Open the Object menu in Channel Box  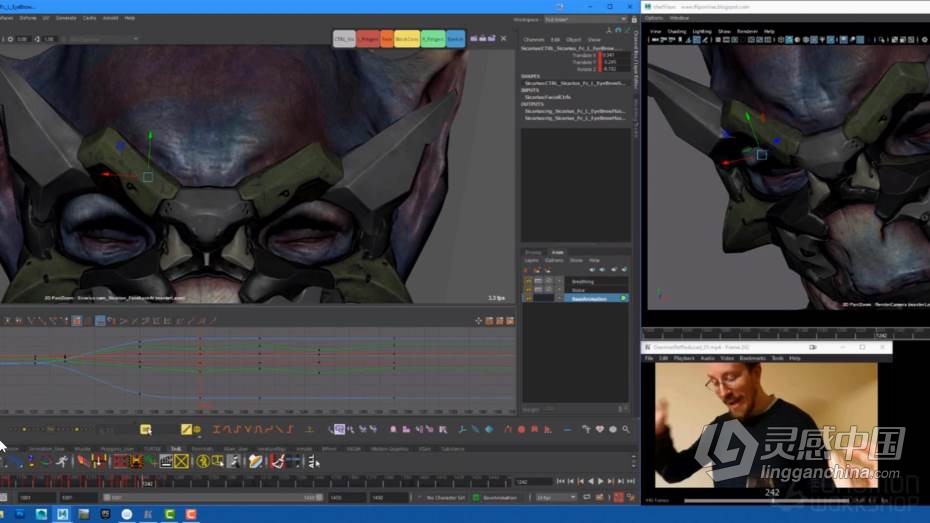click(x=573, y=40)
